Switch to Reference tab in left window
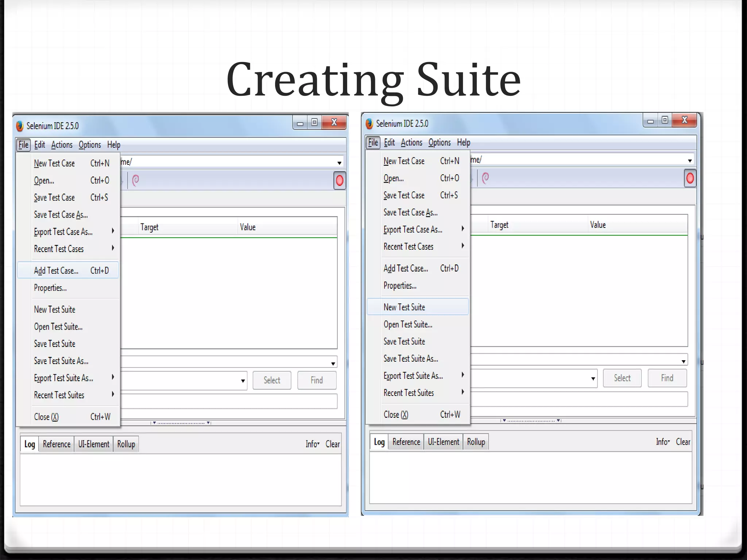Image resolution: width=747 pixels, height=560 pixels. [x=57, y=444]
